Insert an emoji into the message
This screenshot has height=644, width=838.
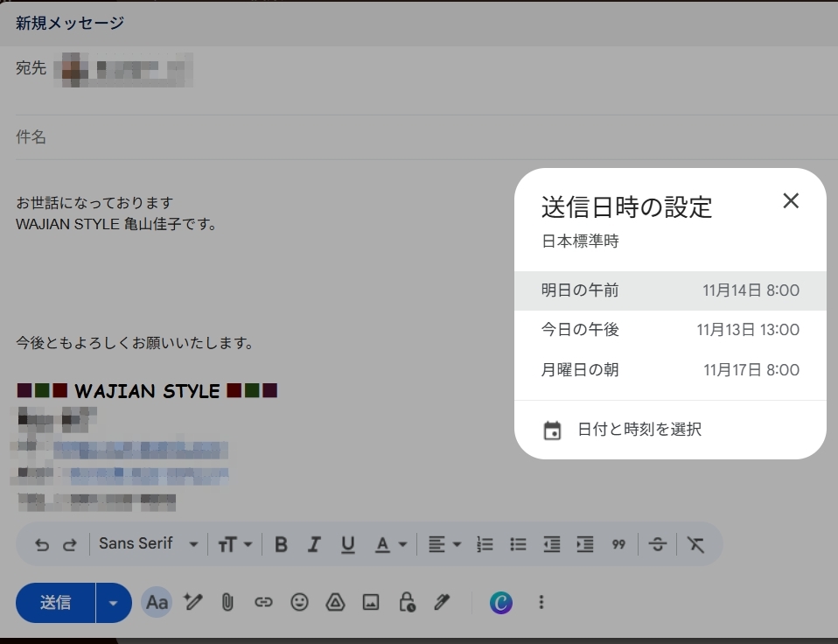pyautogui.click(x=300, y=602)
